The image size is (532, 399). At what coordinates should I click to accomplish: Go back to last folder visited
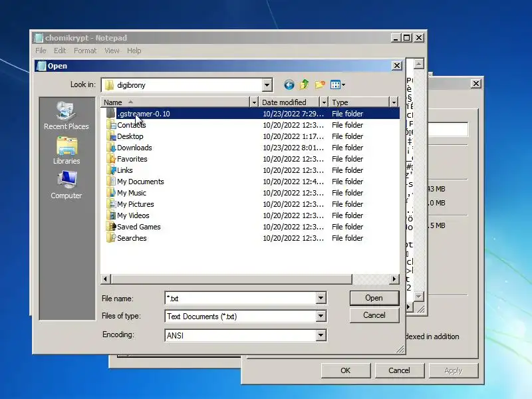coord(289,85)
